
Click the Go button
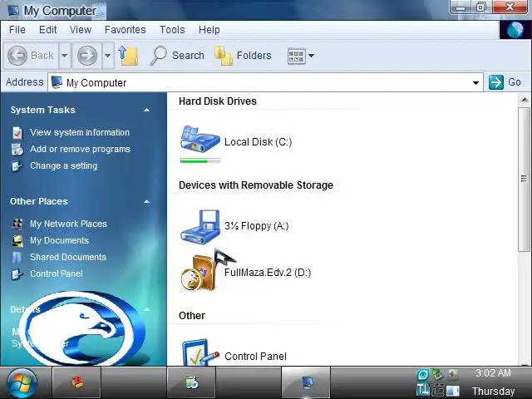(x=505, y=82)
